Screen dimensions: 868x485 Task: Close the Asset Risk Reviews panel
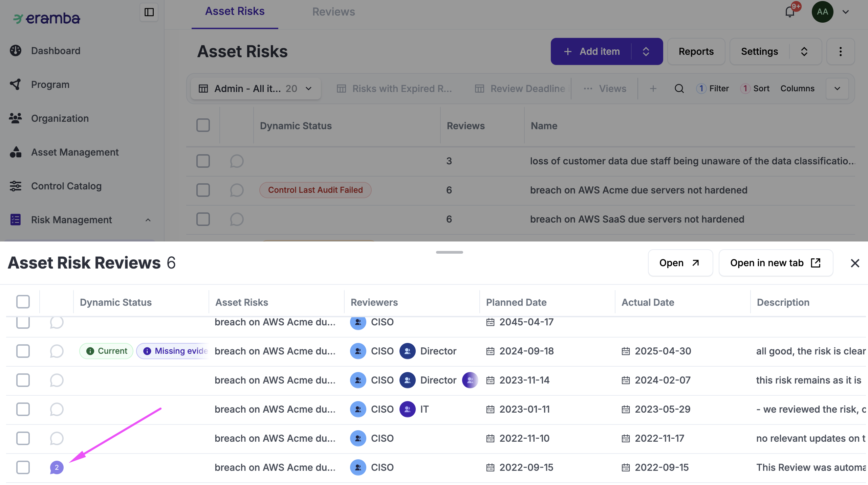tap(855, 263)
